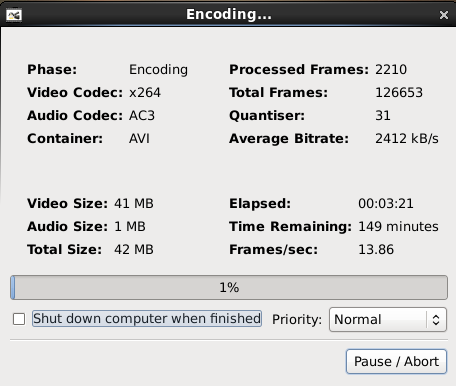Click the Elapsed time 00:03:21

point(386,204)
